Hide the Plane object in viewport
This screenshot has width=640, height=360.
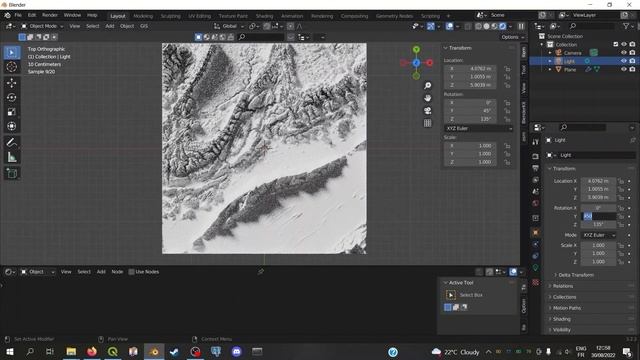pos(624,69)
